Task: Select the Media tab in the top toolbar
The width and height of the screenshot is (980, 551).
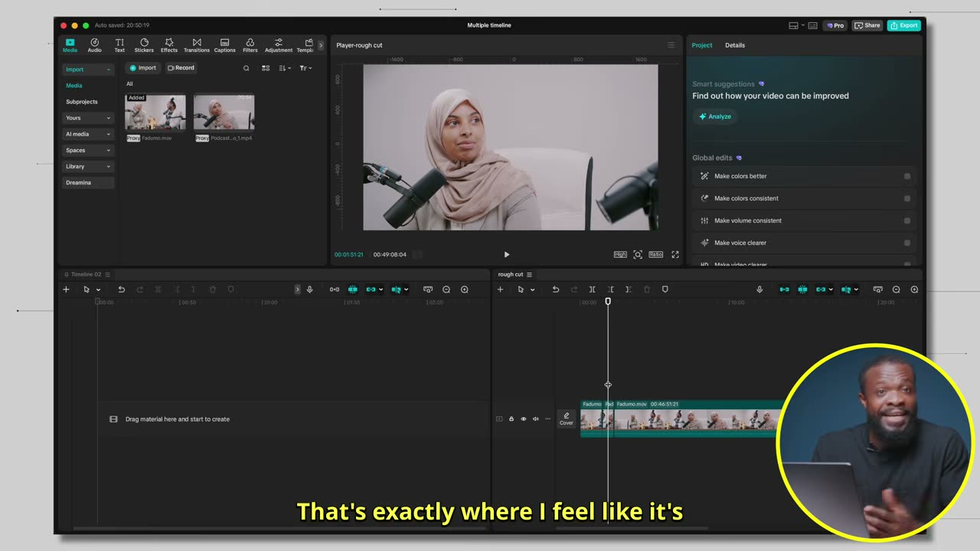Action: click(x=70, y=45)
